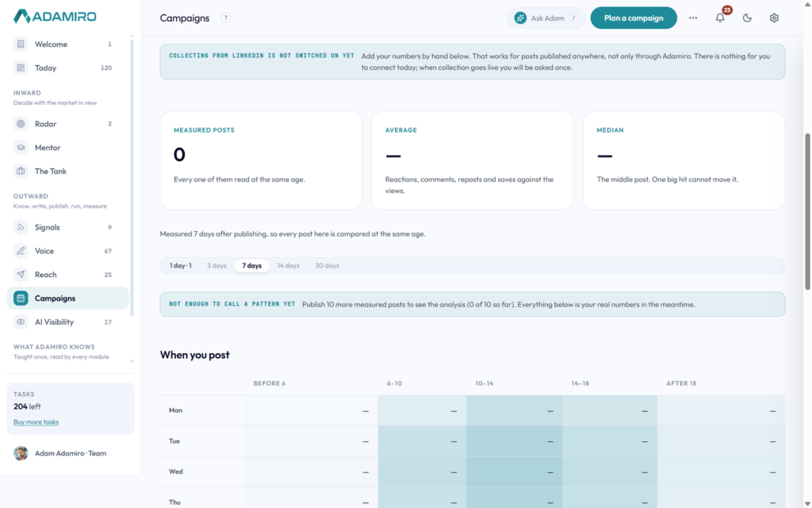The height and width of the screenshot is (508, 812).
Task: Go to the AI Visibility menu item
Action: tap(68, 322)
